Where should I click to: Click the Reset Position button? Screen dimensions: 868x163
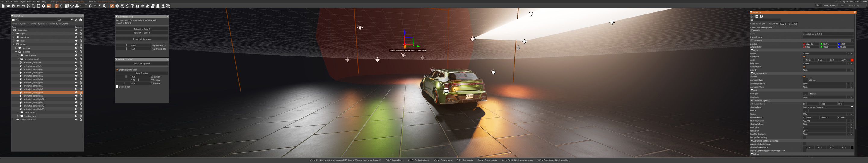[142, 73]
